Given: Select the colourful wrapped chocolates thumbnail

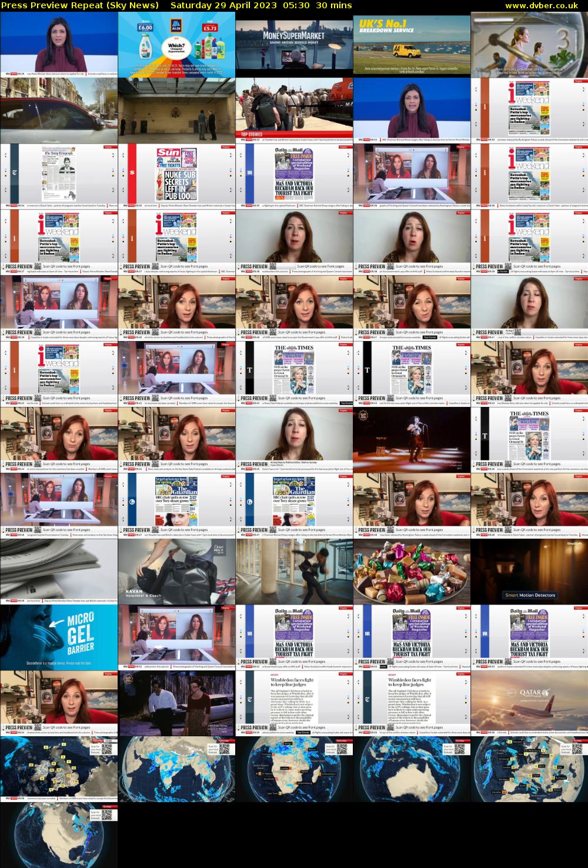Looking at the screenshot, I should tap(412, 572).
